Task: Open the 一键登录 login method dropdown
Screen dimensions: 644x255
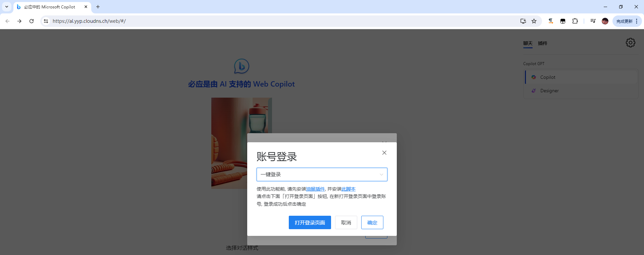Action: click(322, 174)
